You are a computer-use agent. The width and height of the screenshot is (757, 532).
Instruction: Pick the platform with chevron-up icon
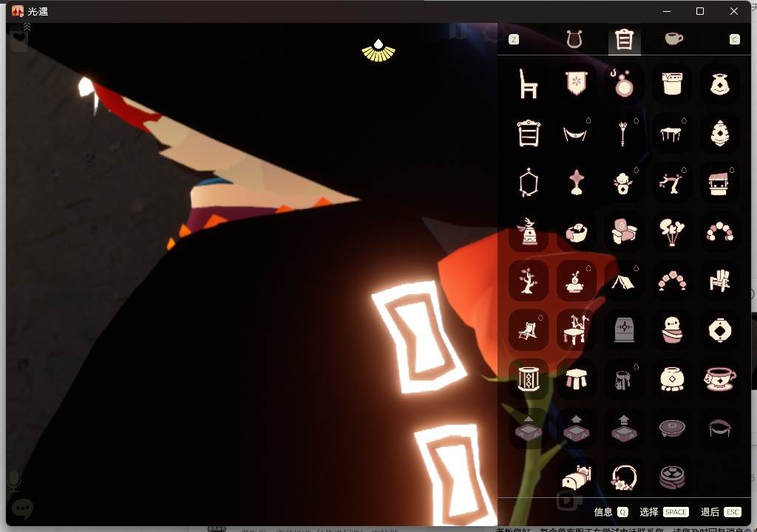point(528,429)
